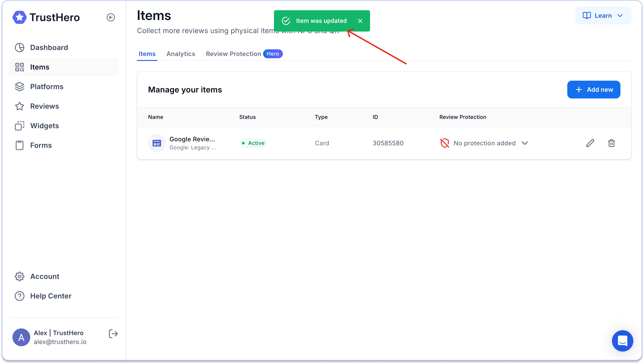The width and height of the screenshot is (644, 364).
Task: Click the Active status badge
Action: click(x=253, y=143)
